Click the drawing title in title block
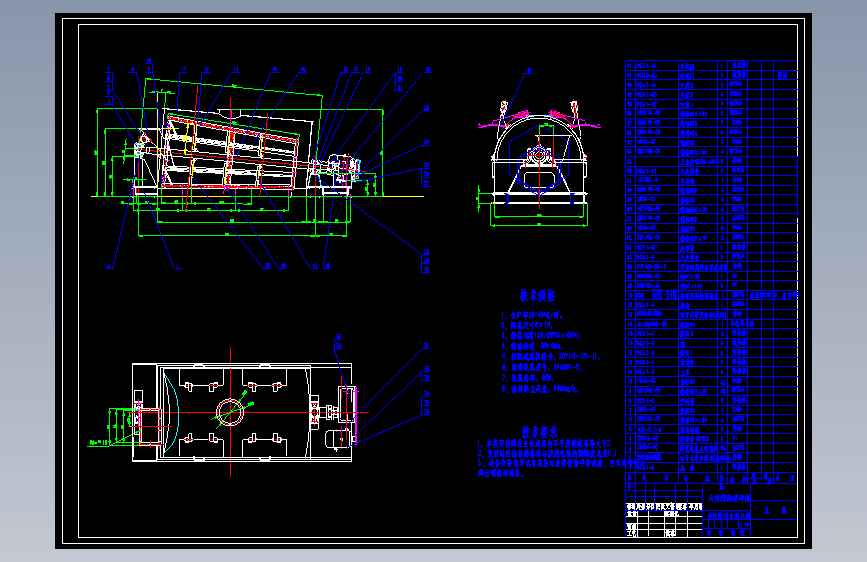 coord(729,498)
